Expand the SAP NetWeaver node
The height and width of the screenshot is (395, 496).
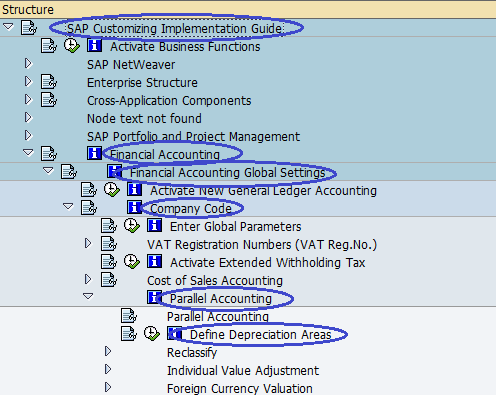point(28,63)
